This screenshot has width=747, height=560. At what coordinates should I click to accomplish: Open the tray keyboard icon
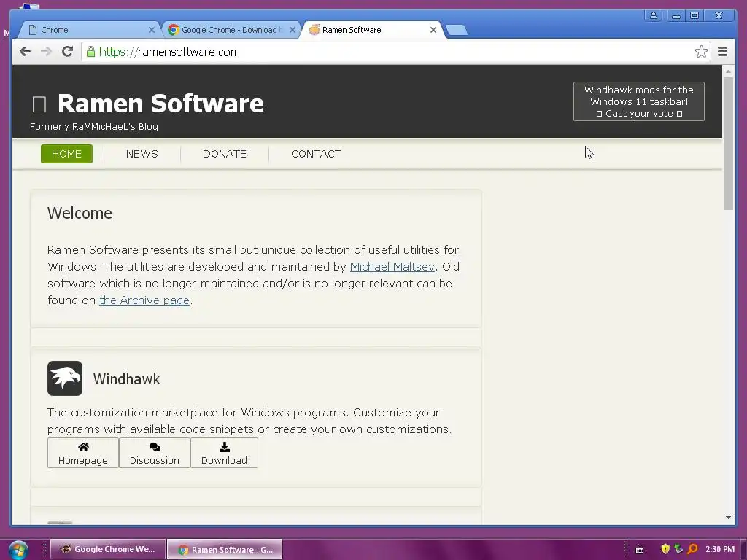(639, 550)
